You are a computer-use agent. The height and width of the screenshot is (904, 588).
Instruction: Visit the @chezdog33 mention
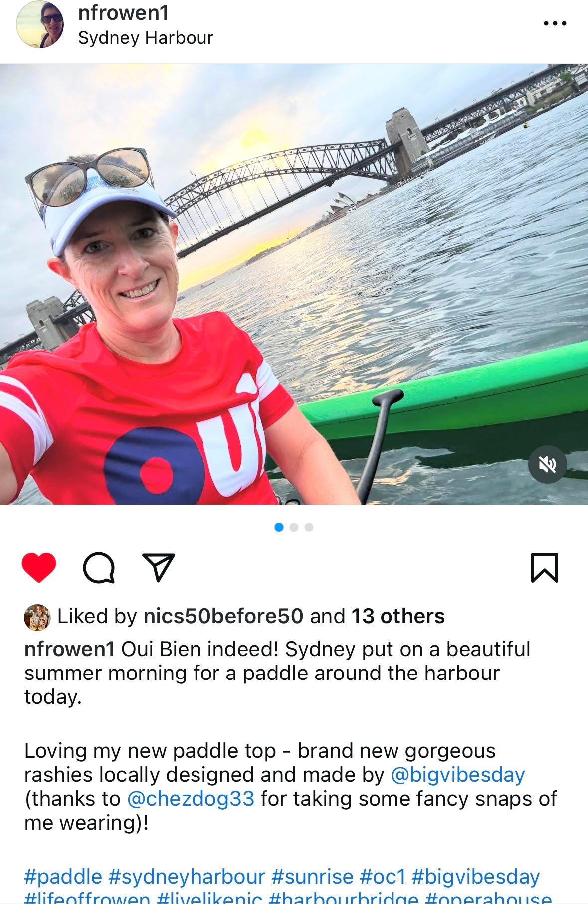191,799
